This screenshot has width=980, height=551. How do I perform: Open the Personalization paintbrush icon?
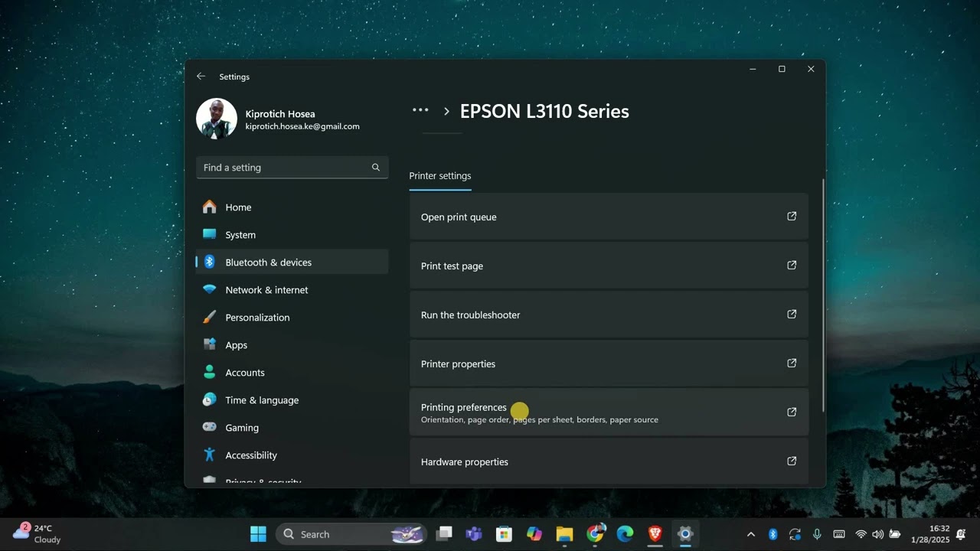coord(209,318)
